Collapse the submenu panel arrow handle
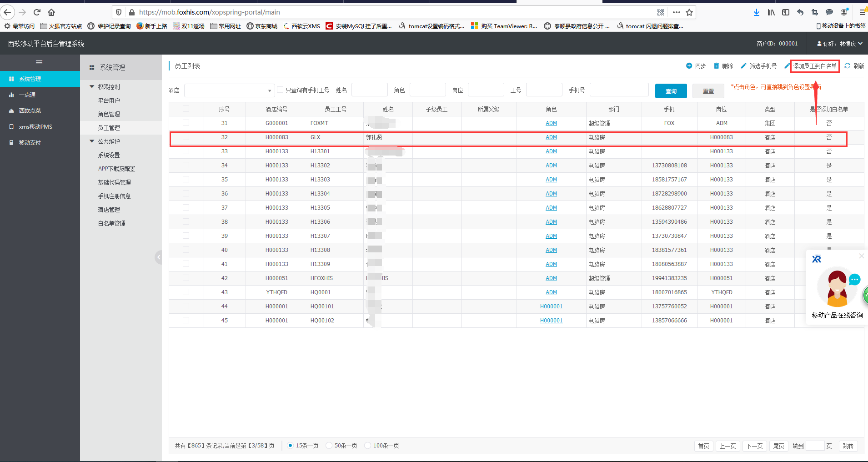This screenshot has height=462, width=868. click(x=158, y=257)
